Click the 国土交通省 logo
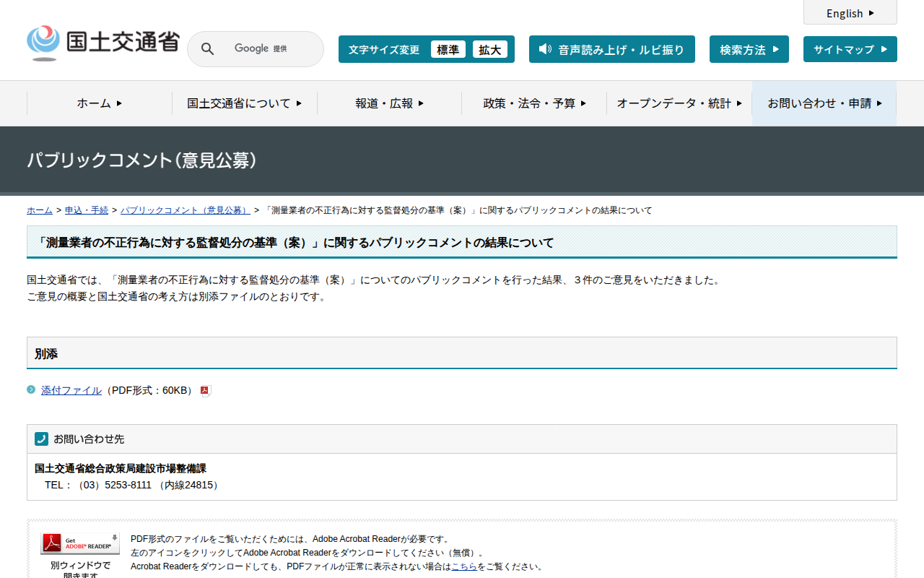Screen dimensions: 924x578 click(x=103, y=43)
